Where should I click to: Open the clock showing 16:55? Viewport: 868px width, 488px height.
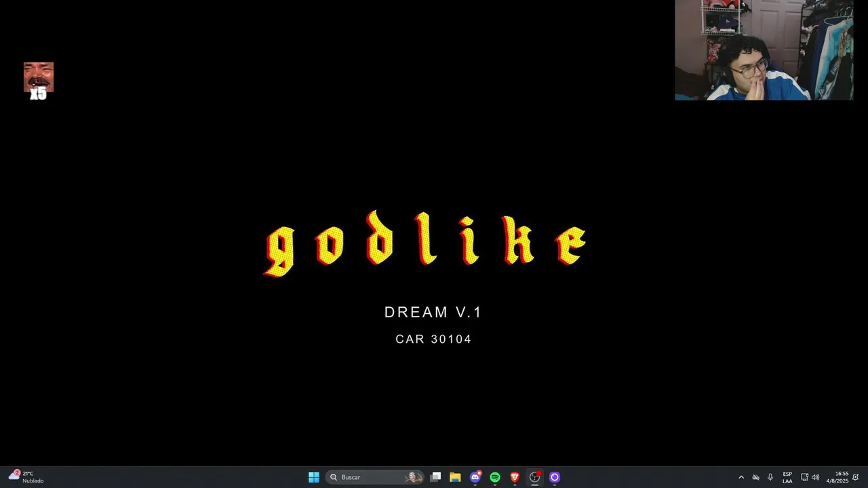click(837, 477)
